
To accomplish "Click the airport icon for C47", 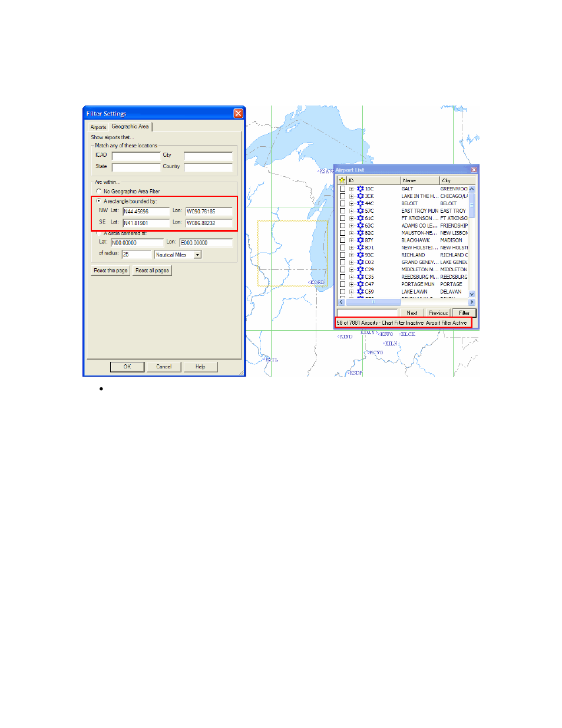I will (361, 284).
